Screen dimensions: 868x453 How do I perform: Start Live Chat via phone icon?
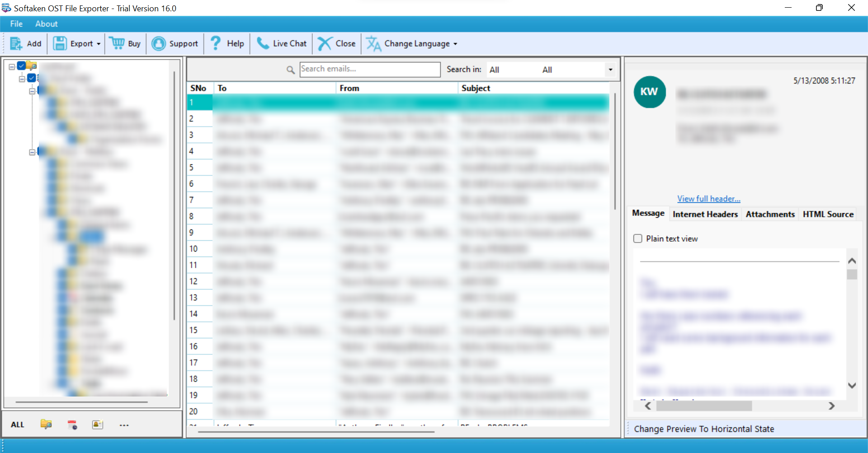tap(263, 43)
